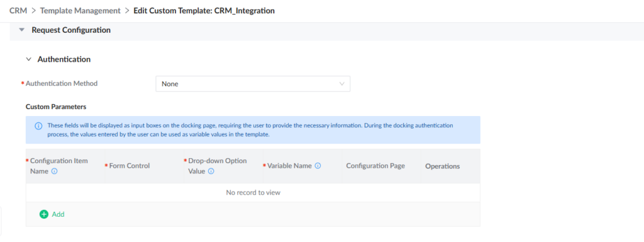Click the Operations column header
644x242 pixels.
coord(442,166)
